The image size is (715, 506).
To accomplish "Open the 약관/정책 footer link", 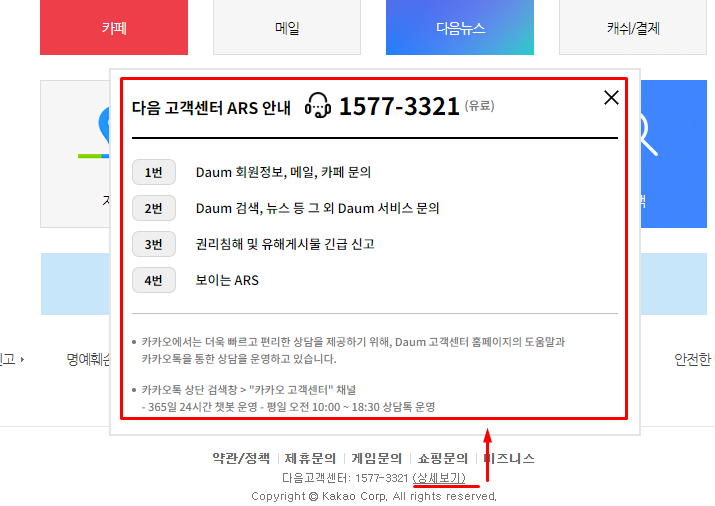I will point(241,458).
